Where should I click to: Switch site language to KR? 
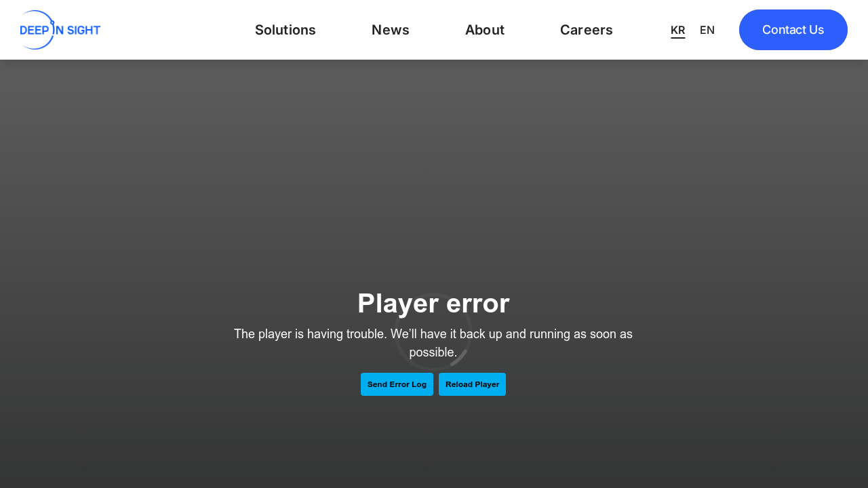[677, 30]
